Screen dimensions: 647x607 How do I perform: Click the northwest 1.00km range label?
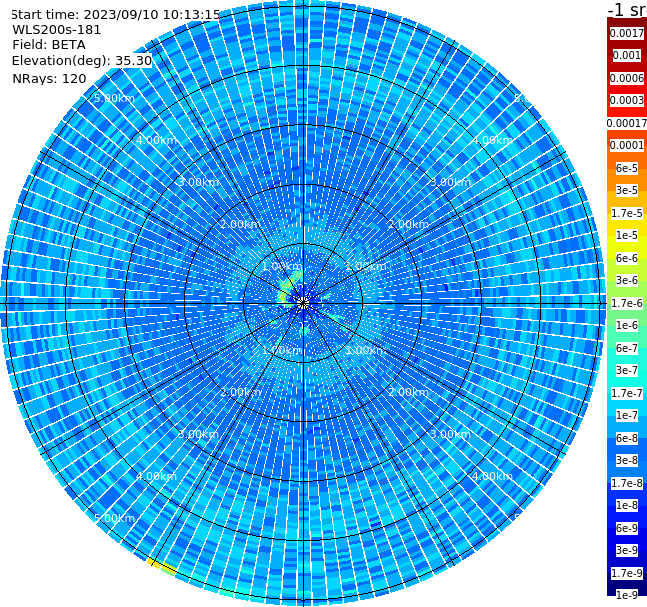[282, 266]
